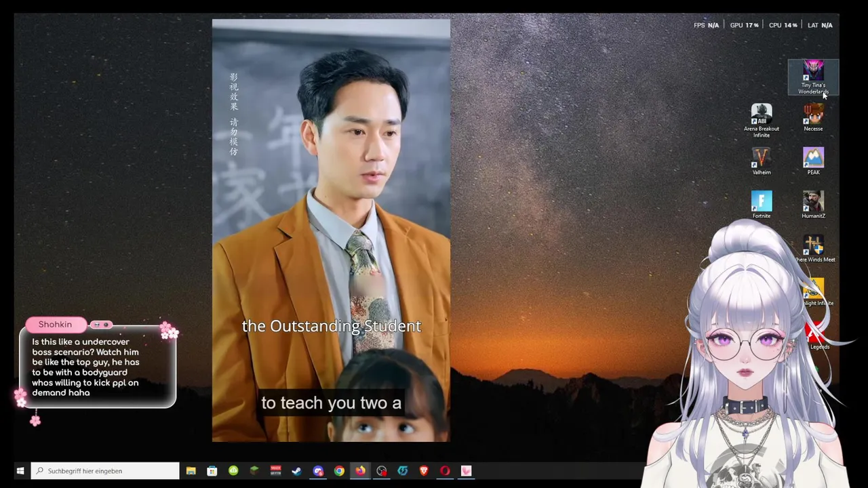Open the Windows Start menu

pos(20,470)
